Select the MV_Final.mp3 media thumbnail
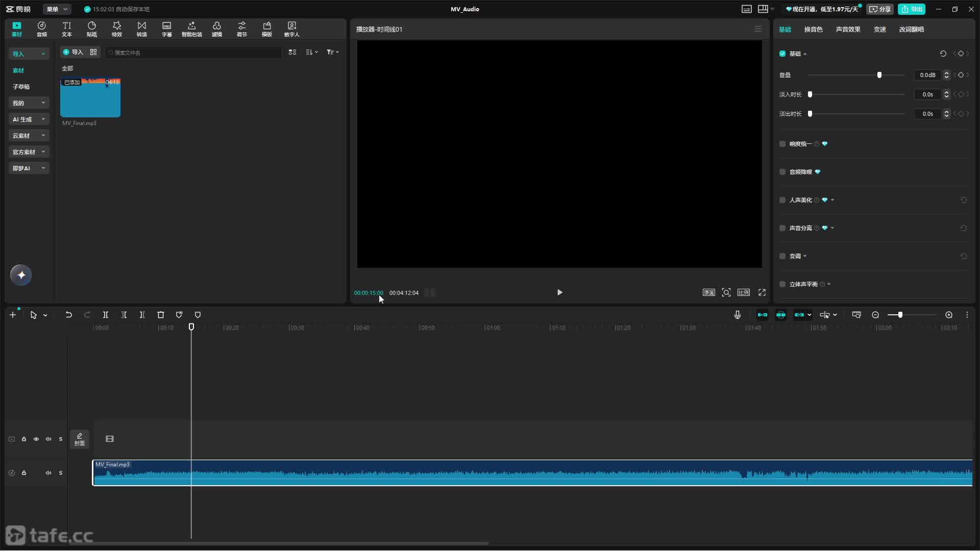Viewport: 980px width, 551px height. 90,97
